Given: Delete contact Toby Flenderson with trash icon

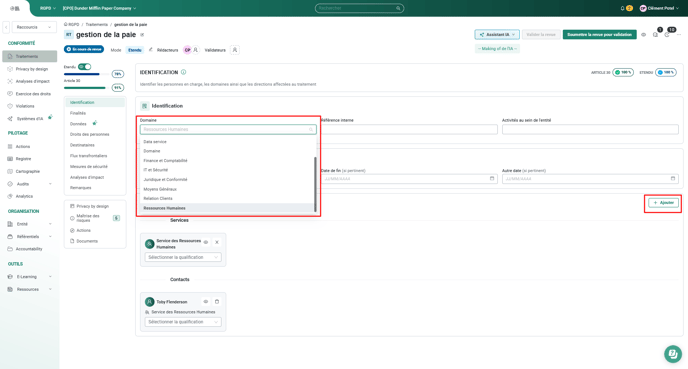Looking at the screenshot, I should [217, 302].
